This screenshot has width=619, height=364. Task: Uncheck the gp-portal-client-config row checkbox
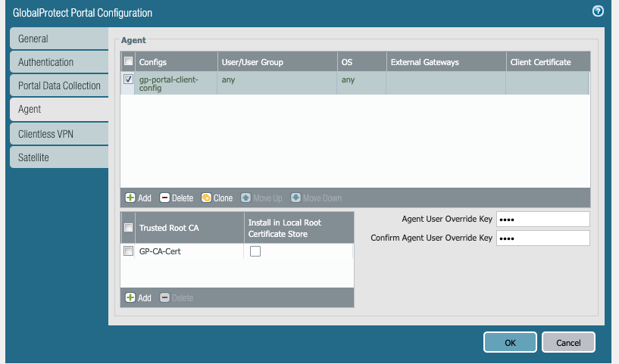[x=128, y=79]
